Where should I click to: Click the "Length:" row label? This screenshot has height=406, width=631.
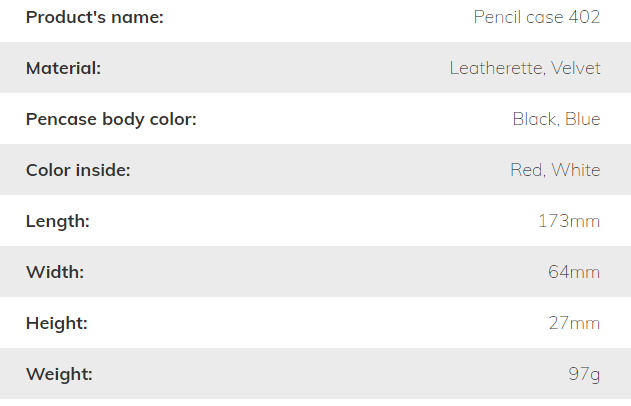58,221
